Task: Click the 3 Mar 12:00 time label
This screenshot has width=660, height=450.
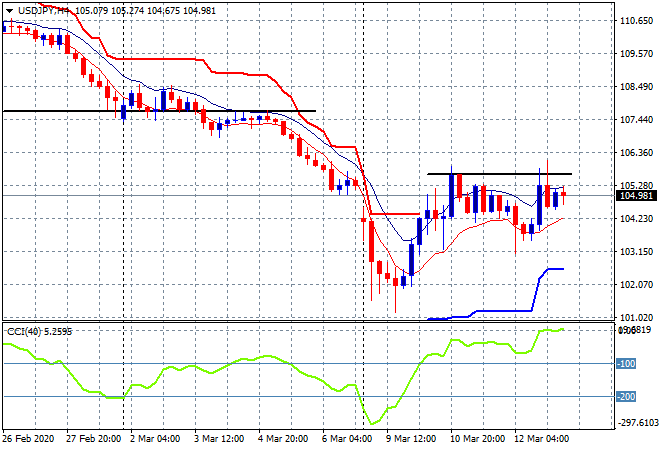Action: tap(219, 439)
